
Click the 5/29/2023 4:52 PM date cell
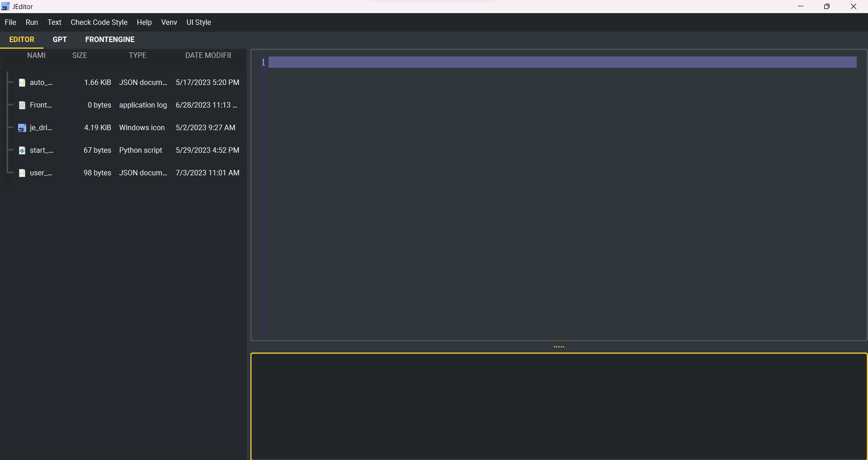(x=208, y=150)
